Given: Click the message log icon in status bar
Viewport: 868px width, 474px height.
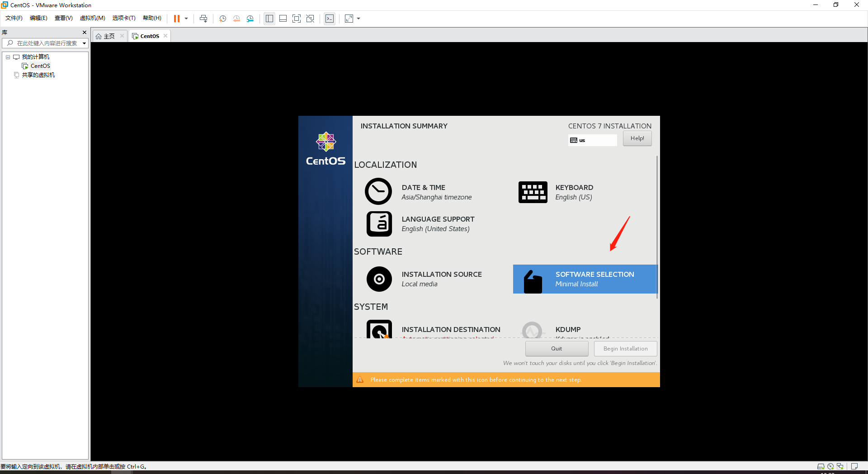Looking at the screenshot, I should 854,466.
